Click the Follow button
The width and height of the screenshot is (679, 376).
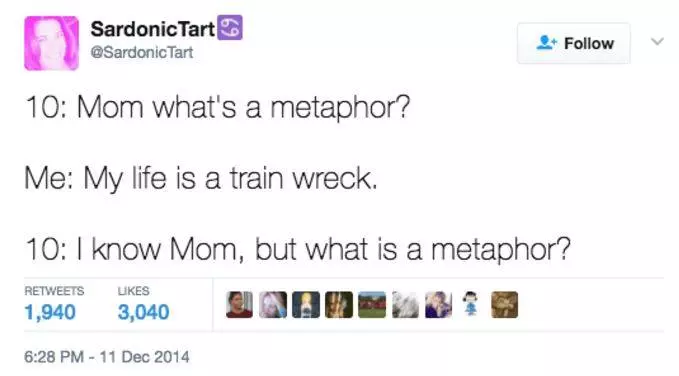(573, 43)
